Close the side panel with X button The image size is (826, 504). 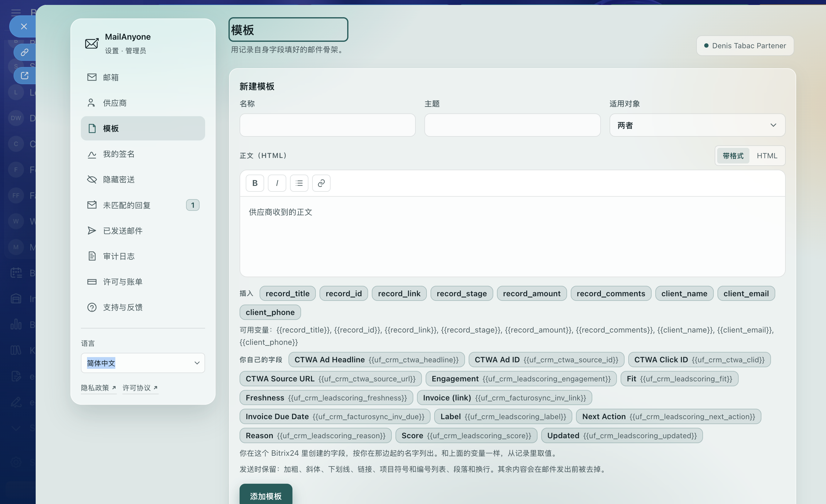tap(23, 26)
